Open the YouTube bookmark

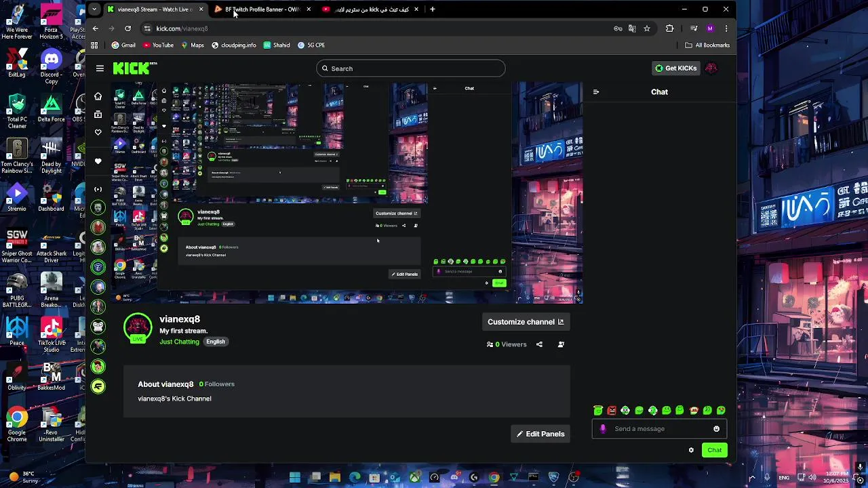tap(159, 45)
